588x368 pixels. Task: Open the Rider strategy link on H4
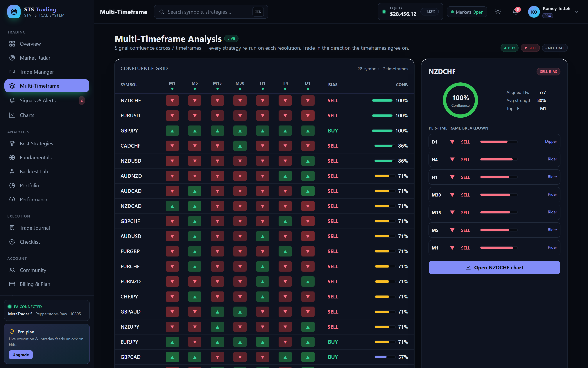552,159
